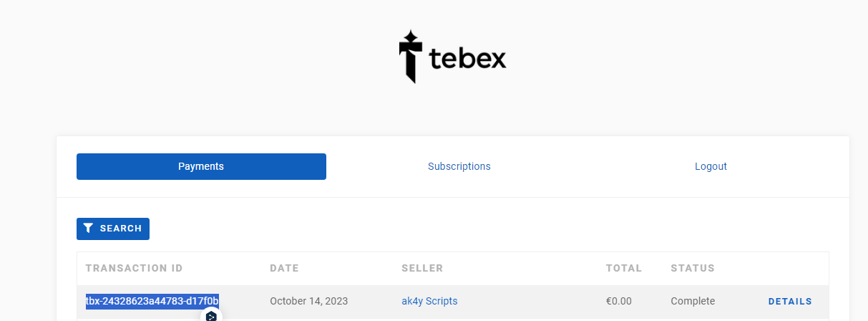Click the Complete status cell
This screenshot has height=321, width=868.
click(x=693, y=302)
